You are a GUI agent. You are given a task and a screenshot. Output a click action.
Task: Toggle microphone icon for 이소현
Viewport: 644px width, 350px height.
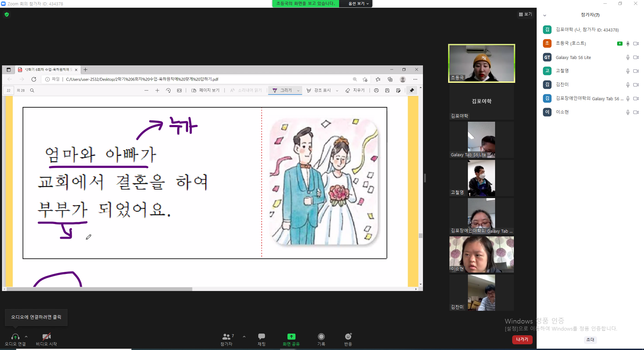point(628,112)
